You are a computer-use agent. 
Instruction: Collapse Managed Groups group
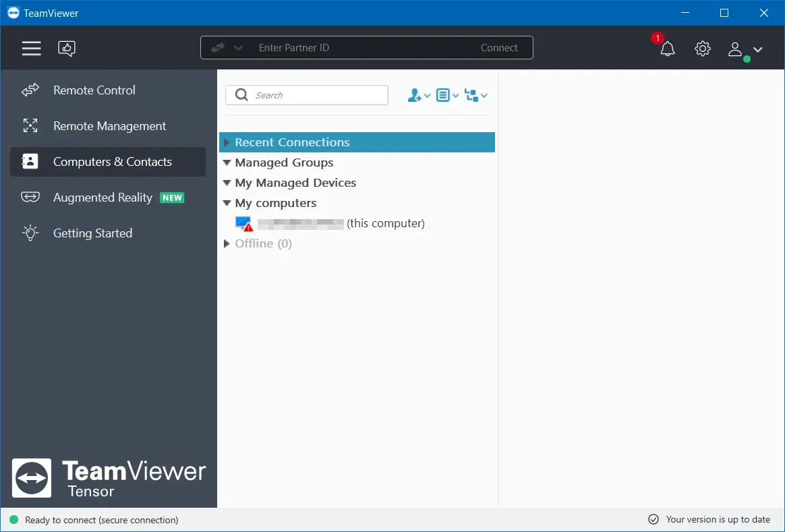pos(227,162)
